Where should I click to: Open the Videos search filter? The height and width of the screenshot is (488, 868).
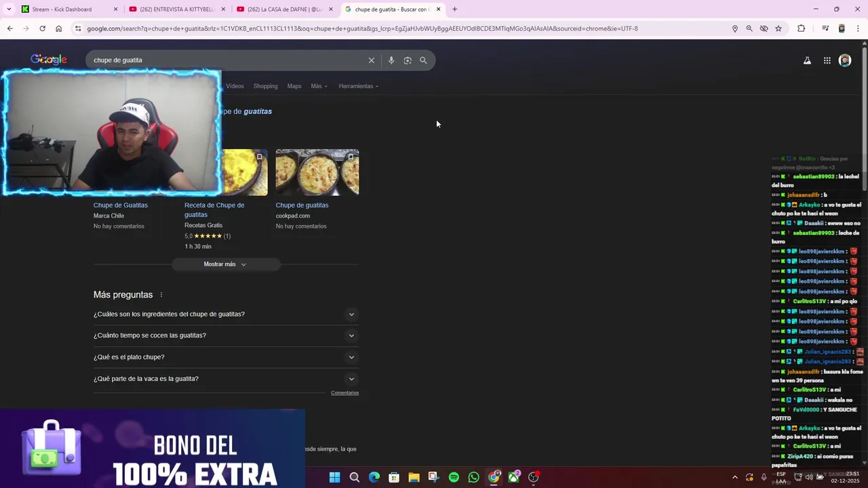[235, 86]
